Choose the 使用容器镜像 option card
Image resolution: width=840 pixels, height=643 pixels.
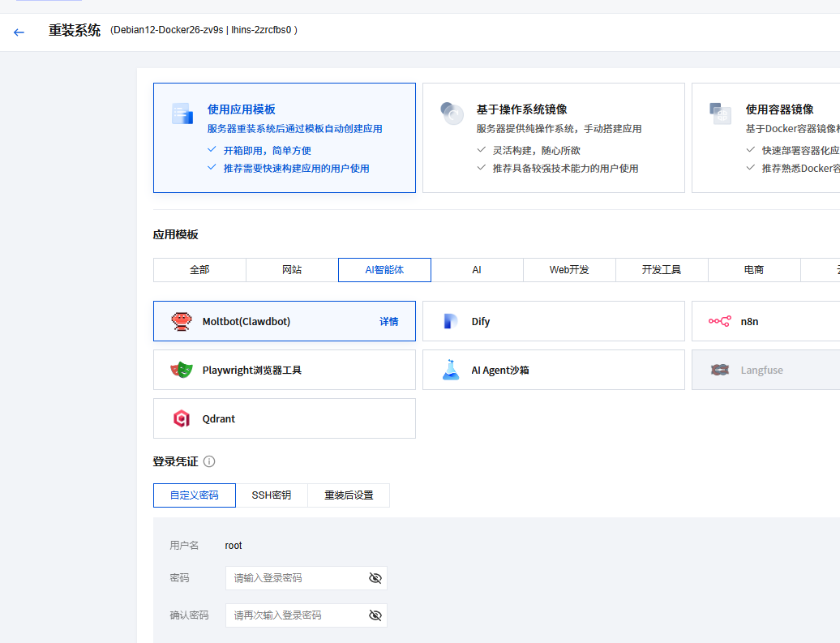click(x=766, y=138)
